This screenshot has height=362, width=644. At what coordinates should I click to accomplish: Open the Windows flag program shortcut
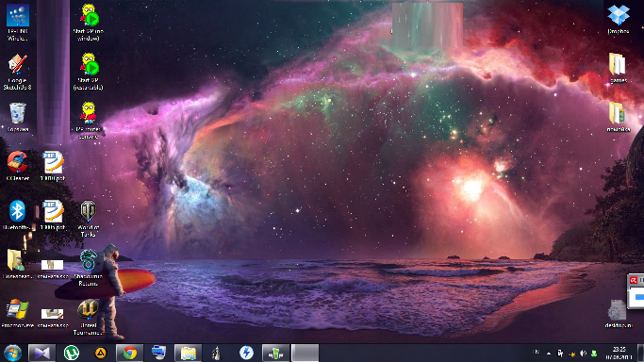(17, 313)
